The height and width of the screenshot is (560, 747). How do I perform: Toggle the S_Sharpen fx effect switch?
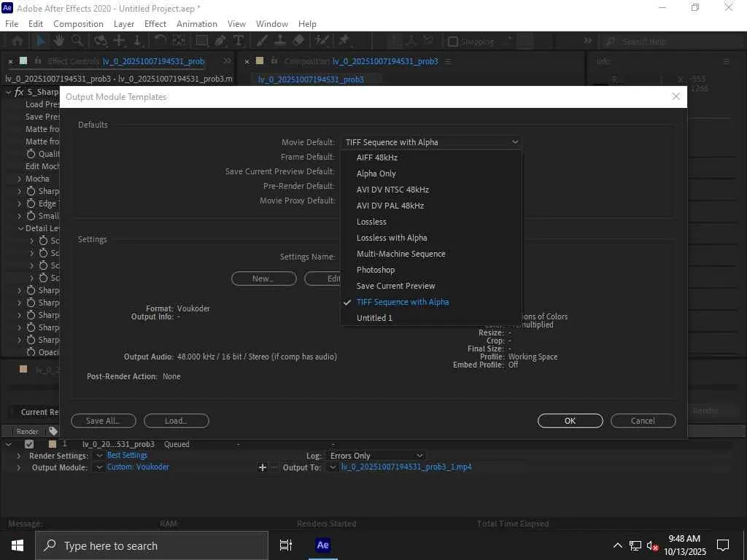[19, 92]
